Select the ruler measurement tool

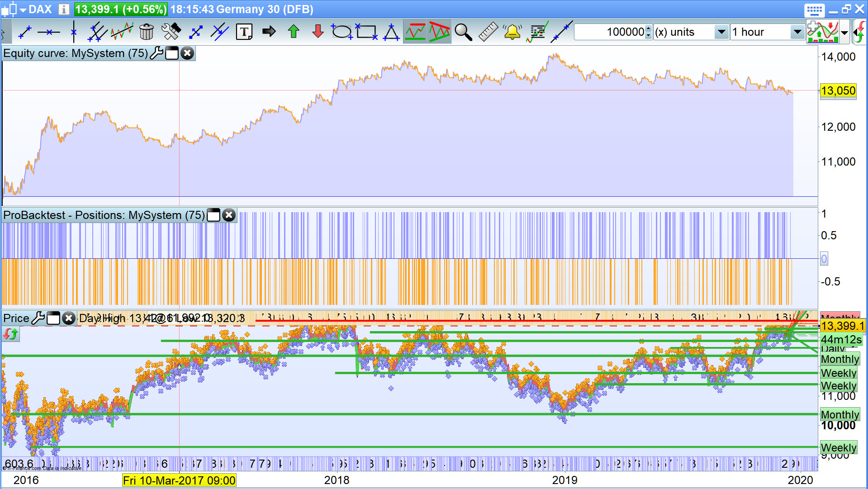488,32
